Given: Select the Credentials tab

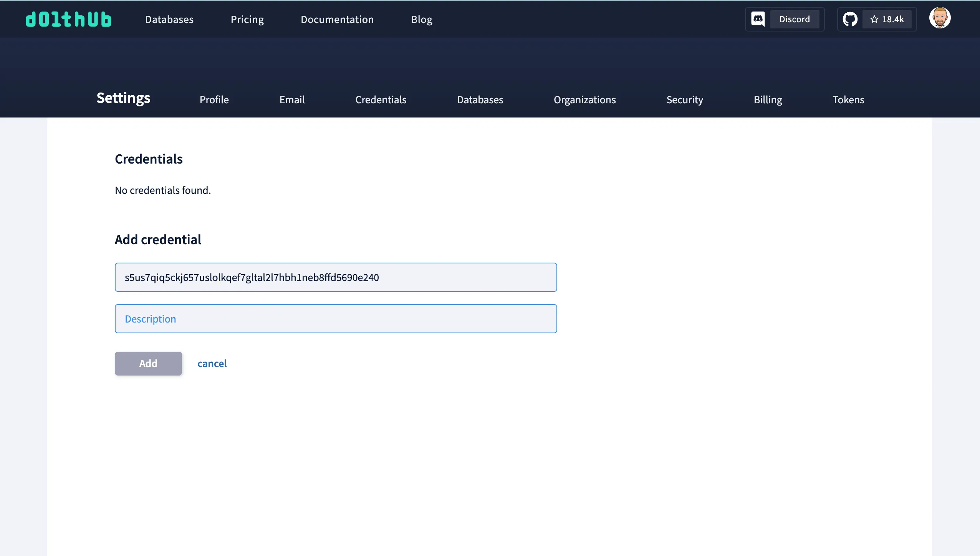Looking at the screenshot, I should pyautogui.click(x=381, y=99).
